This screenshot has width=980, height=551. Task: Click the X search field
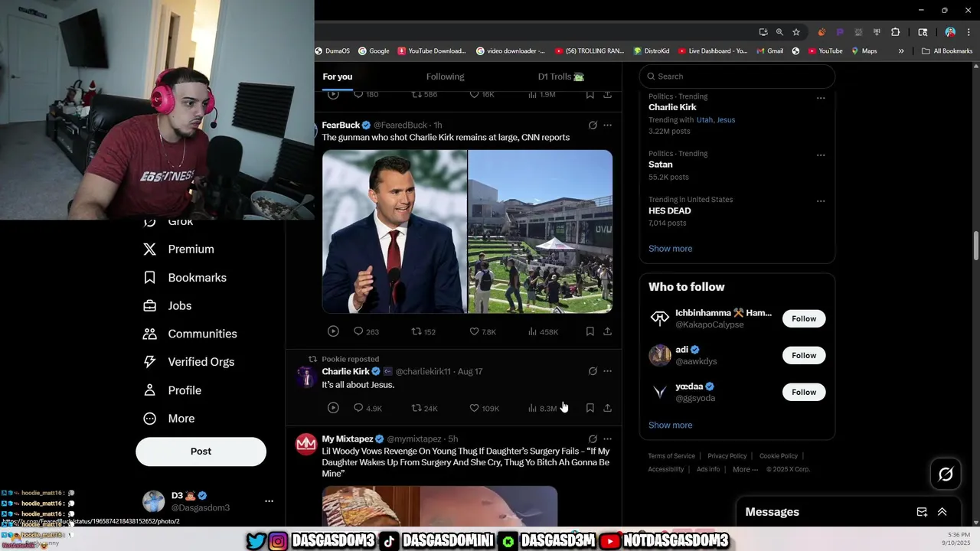[x=737, y=77]
